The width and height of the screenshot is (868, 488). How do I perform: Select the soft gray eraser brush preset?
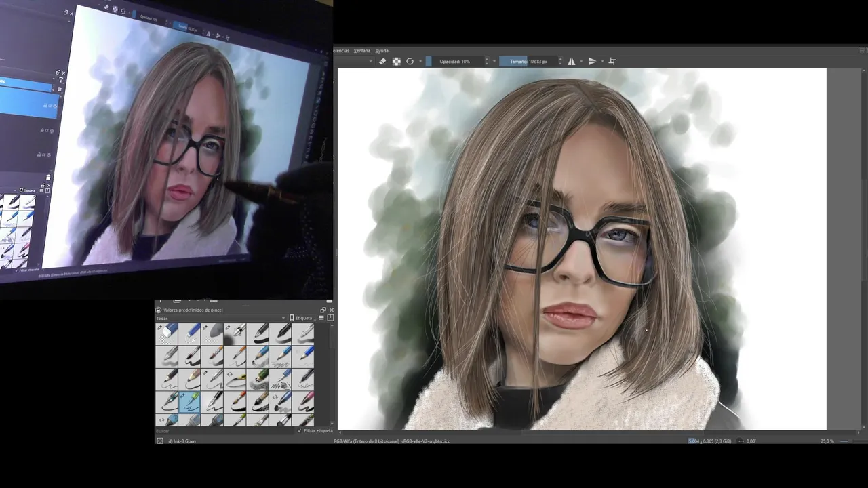[212, 333]
